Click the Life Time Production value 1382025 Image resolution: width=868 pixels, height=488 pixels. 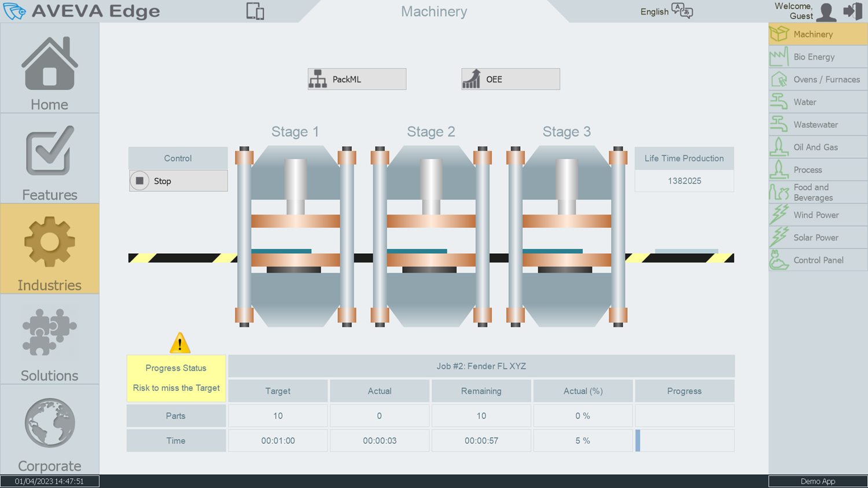(x=685, y=181)
